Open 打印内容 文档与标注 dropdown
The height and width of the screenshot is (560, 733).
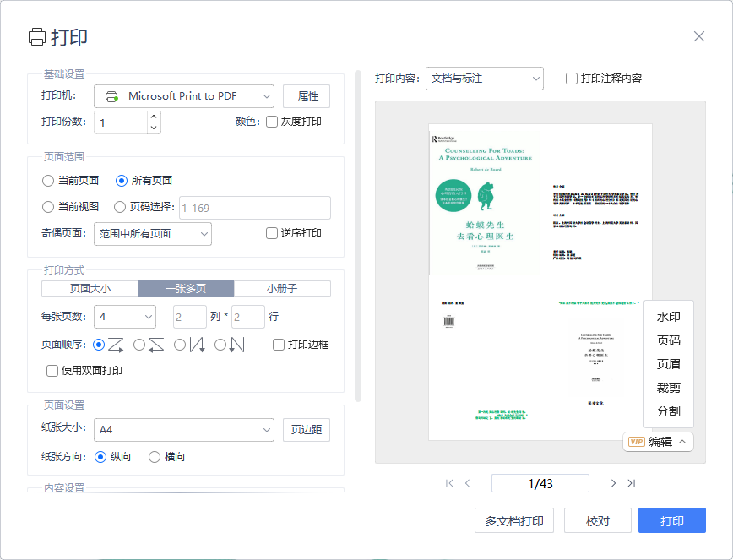(485, 79)
